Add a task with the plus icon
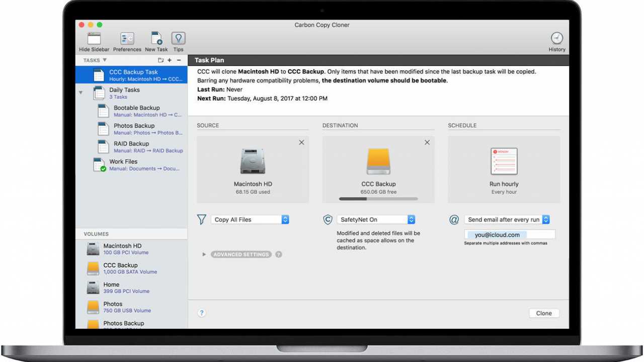Screen dimensions: 644x362 170,60
